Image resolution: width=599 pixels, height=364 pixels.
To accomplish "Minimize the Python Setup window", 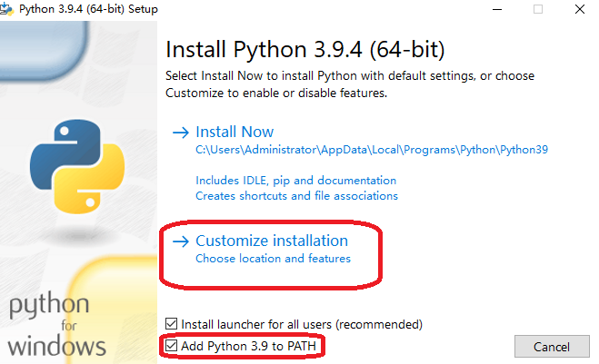I will tap(495, 9).
